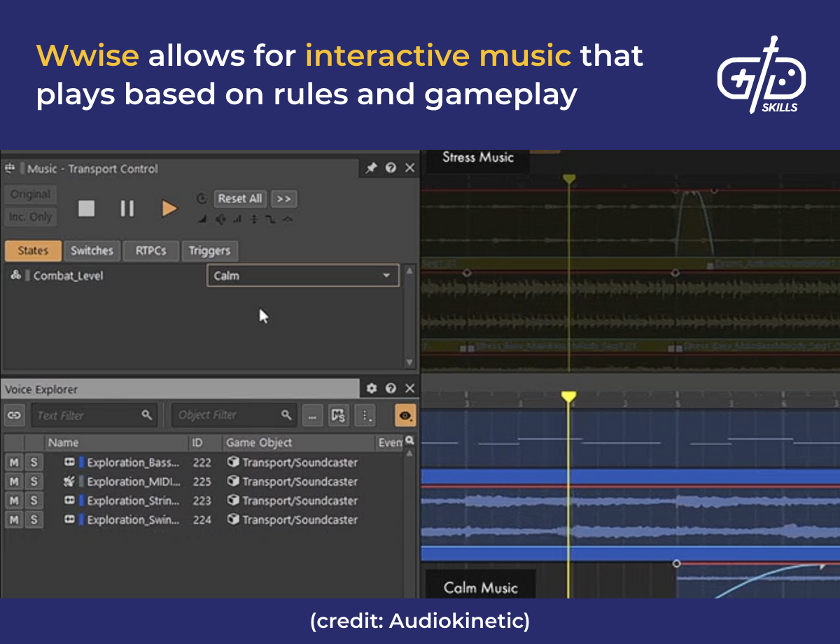
Task: Click the Pause button in Transport Control
Action: [x=127, y=208]
